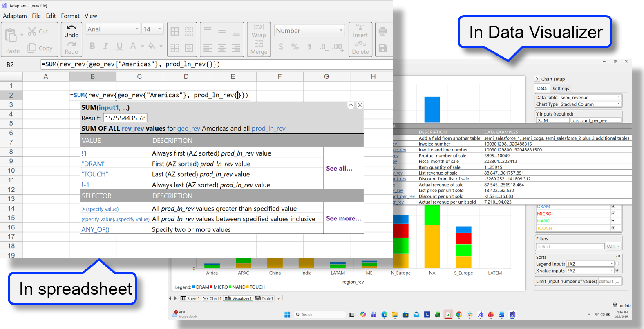Viewport: 644px width, 329px height.
Task: Switch to the Settings tab in Chart setup
Action: point(561,89)
